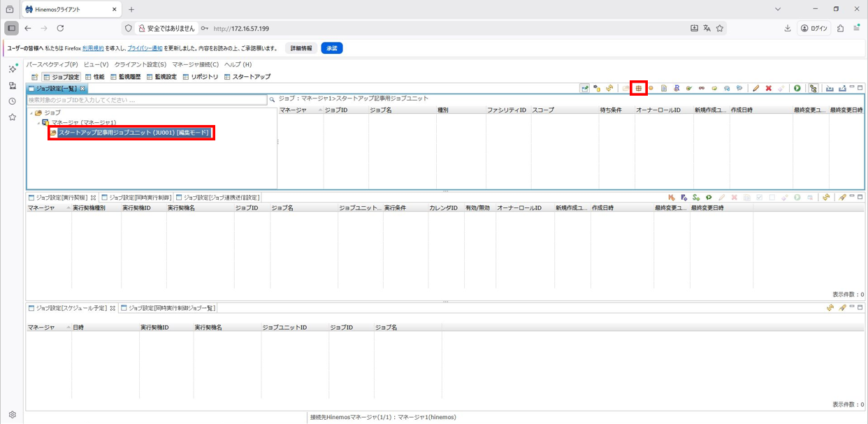This screenshot has width=868, height=424.
Task: Open the クライアント設定(S) menu
Action: [140, 64]
